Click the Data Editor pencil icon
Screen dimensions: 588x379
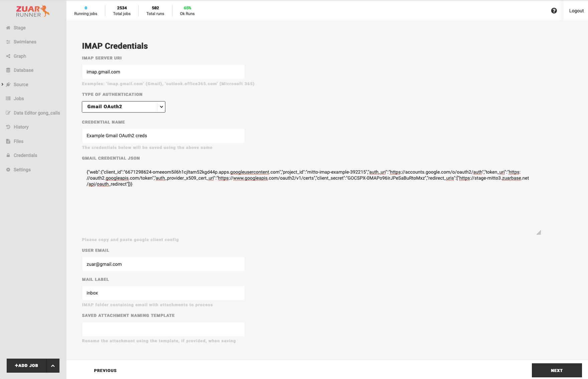click(8, 113)
